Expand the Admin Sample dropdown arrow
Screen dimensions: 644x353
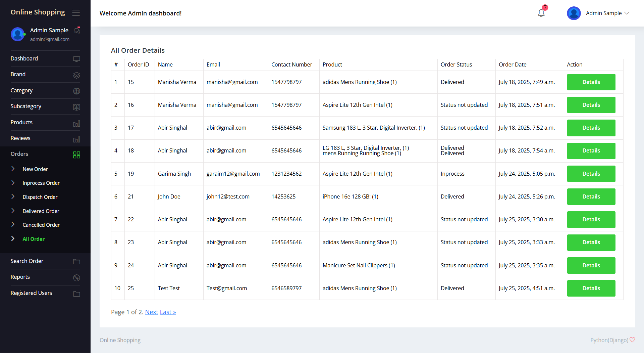[627, 13]
